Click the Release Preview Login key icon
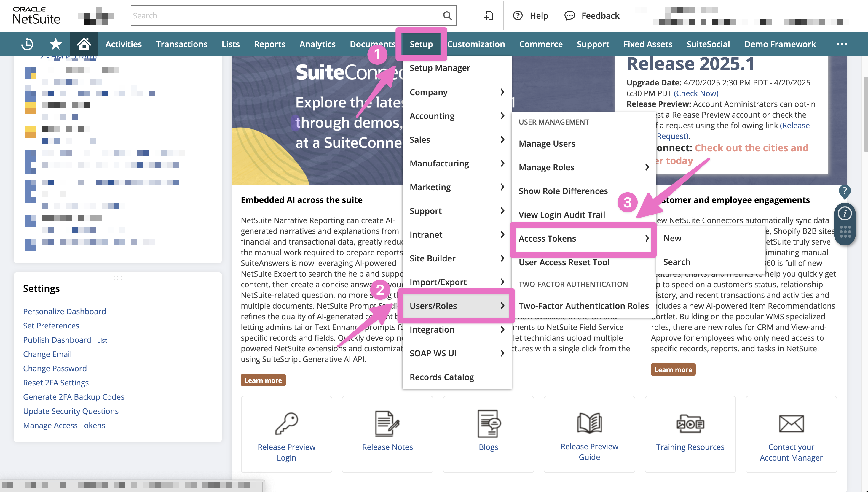This screenshot has width=868, height=492. (286, 423)
